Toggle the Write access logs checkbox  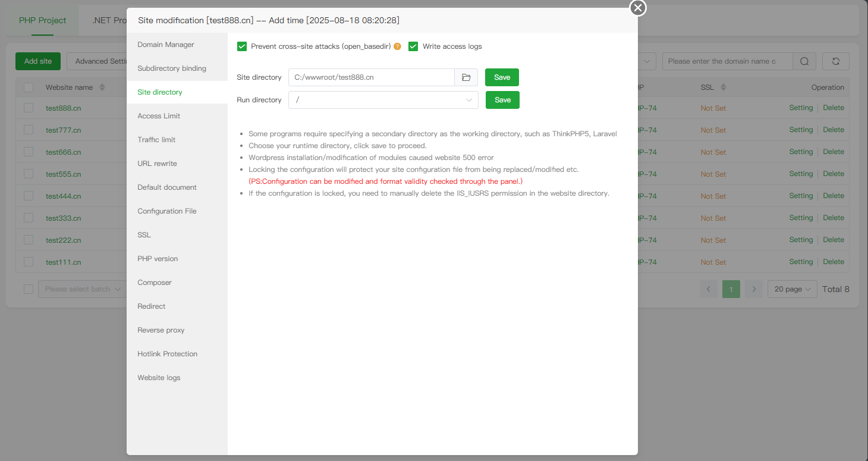pyautogui.click(x=413, y=46)
